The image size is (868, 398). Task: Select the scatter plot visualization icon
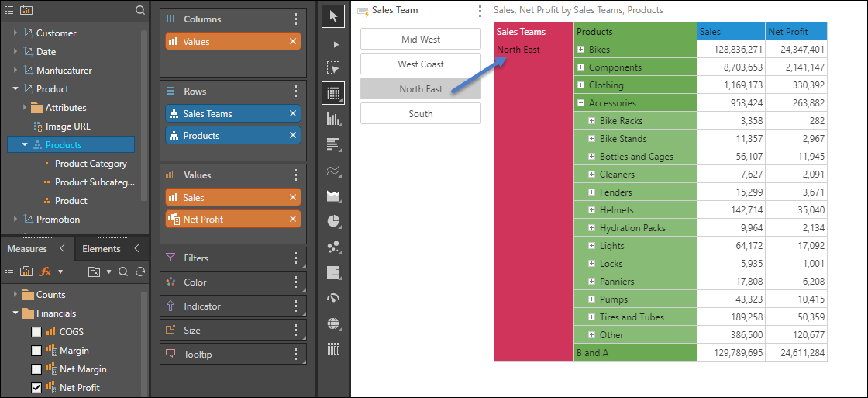pos(333,247)
